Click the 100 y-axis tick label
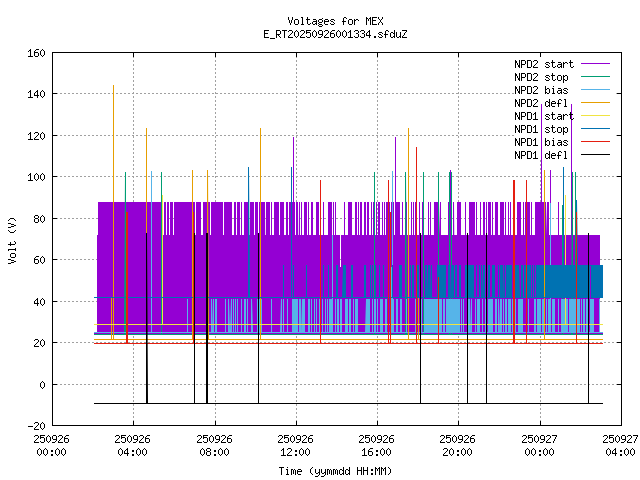The height and width of the screenshot is (480, 640). click(x=33, y=177)
